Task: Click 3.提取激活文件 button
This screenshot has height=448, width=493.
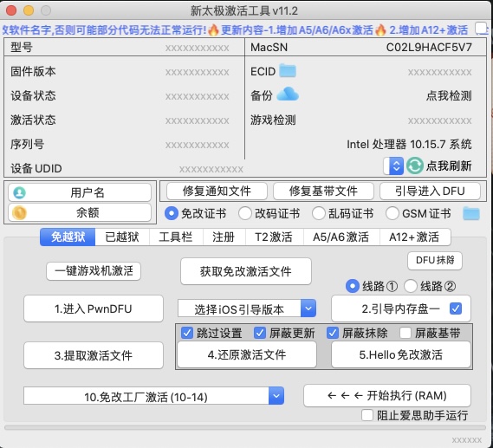Action: (94, 355)
